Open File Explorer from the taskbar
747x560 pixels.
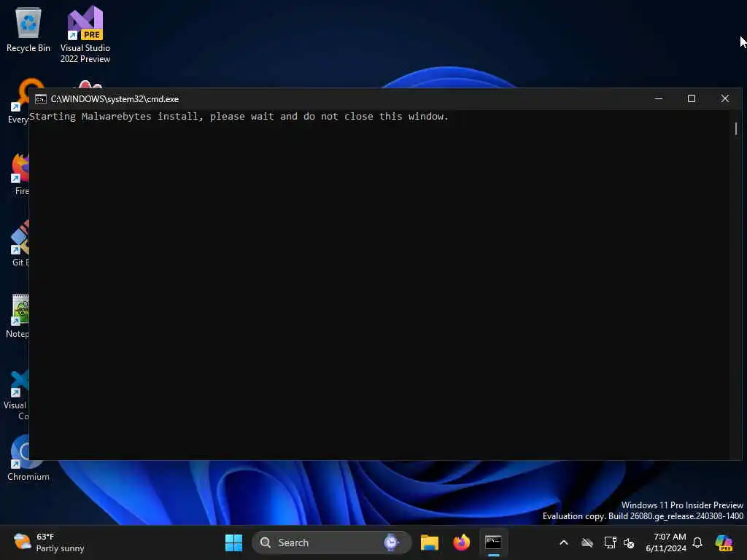(x=429, y=542)
